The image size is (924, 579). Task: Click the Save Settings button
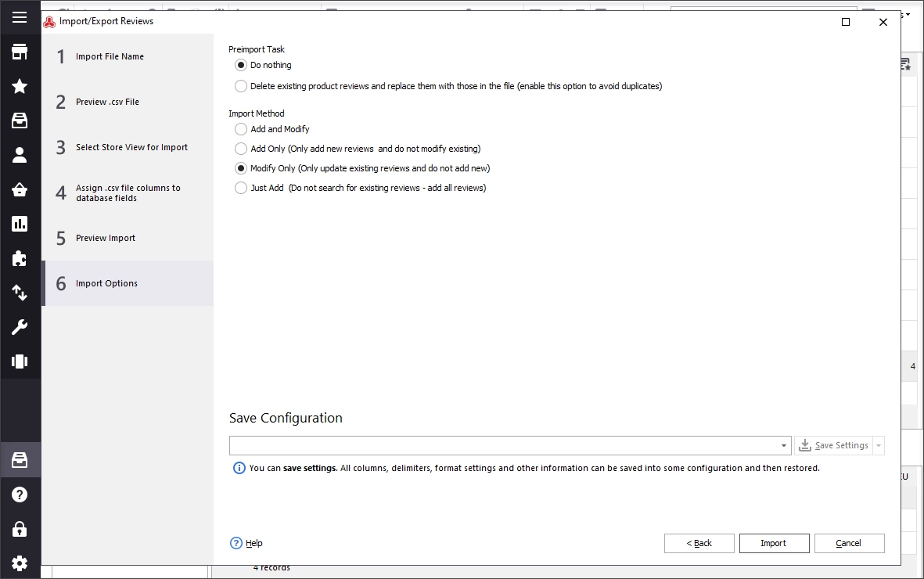[x=834, y=445]
